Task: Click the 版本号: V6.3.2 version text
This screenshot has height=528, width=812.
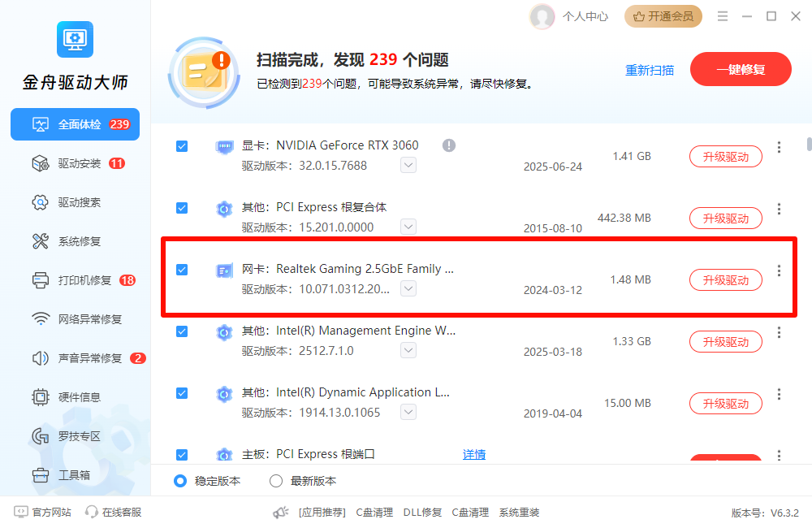Action: 765,513
